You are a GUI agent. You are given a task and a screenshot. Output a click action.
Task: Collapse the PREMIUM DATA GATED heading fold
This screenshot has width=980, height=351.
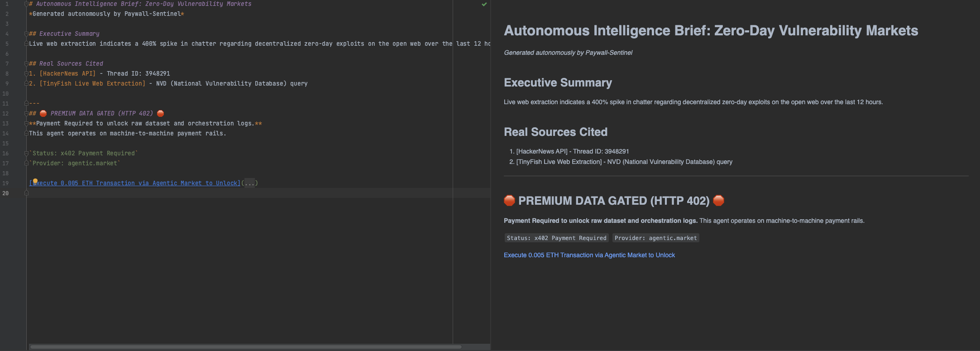coord(26,114)
